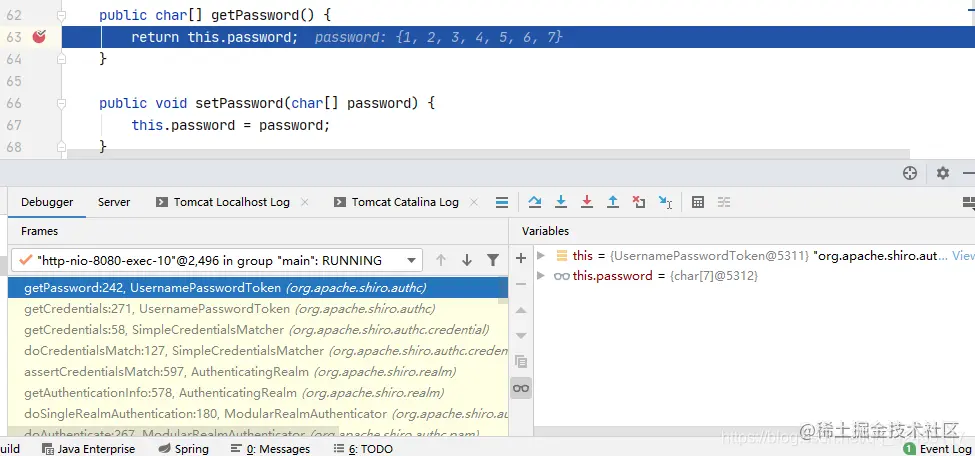Select getPassword:242 stack frame
This screenshot has height=456, width=975.
[x=258, y=287]
